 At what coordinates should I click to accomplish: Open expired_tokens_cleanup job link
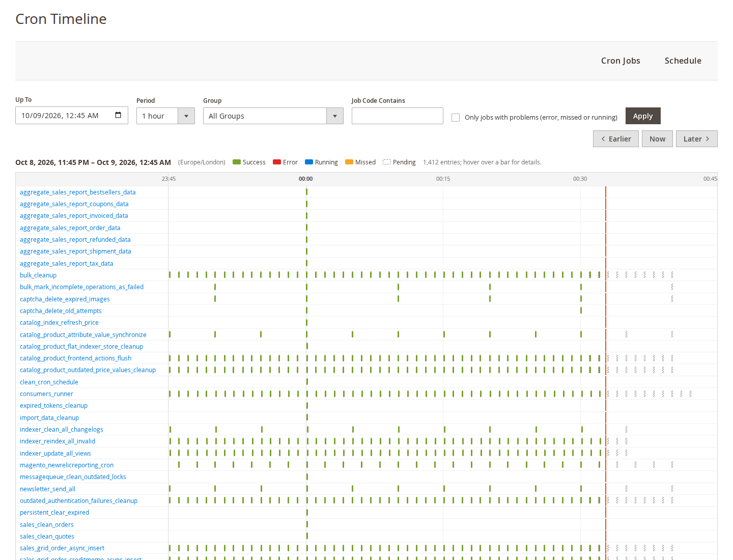pyautogui.click(x=53, y=405)
